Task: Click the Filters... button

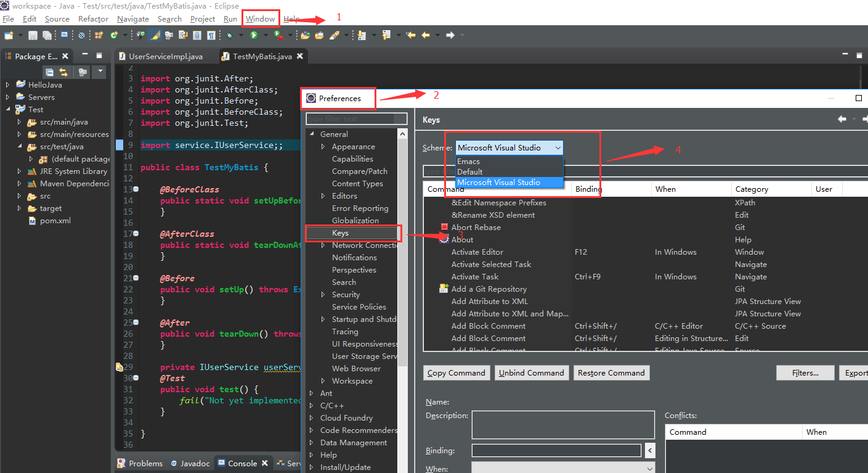Action: click(x=805, y=372)
